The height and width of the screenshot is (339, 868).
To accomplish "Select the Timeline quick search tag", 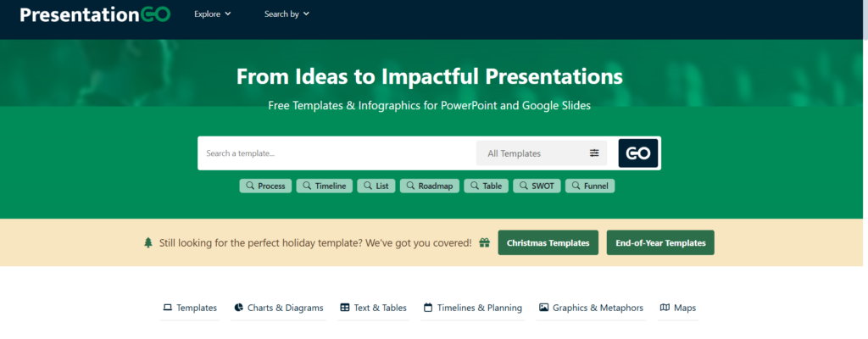I will (325, 186).
